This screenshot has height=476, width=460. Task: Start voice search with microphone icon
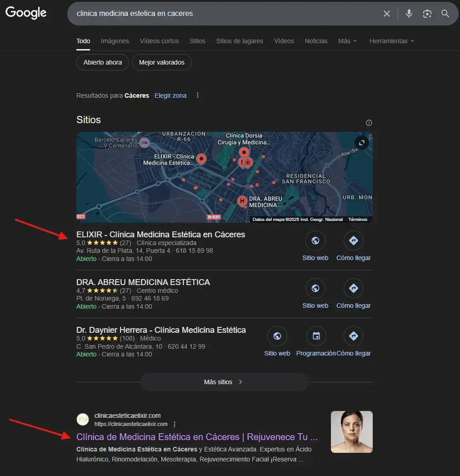point(409,14)
